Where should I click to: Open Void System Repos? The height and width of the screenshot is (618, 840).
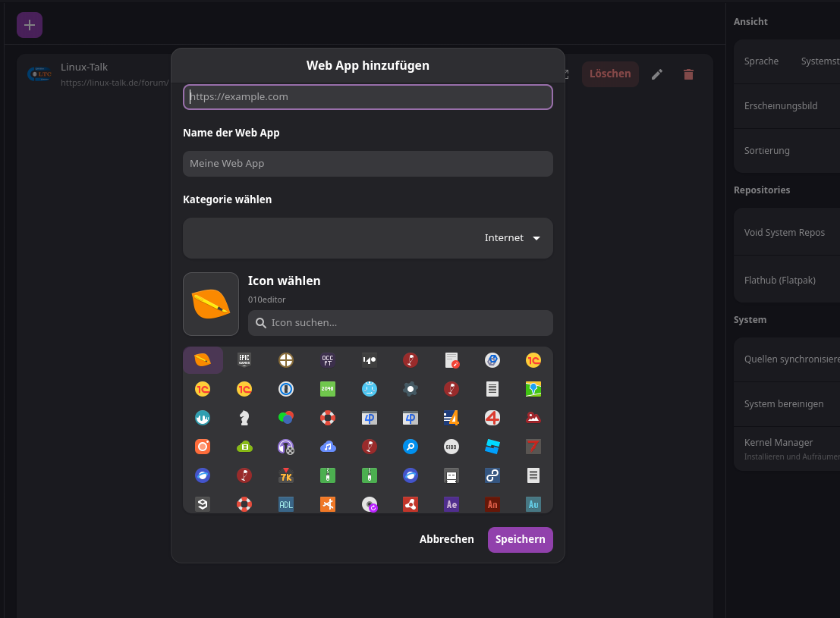click(788, 233)
